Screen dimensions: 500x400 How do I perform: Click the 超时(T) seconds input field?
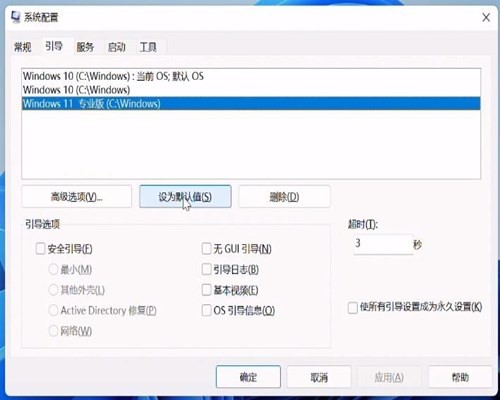(383, 244)
